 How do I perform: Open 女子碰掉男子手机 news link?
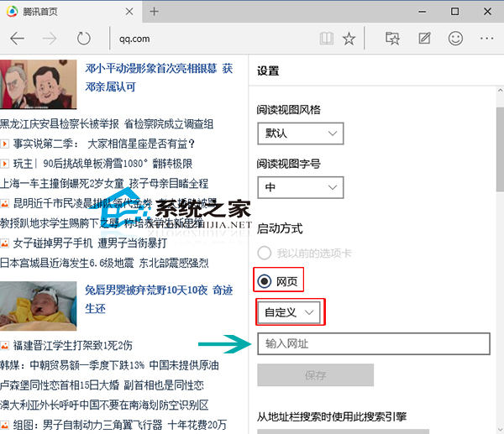[91, 243]
